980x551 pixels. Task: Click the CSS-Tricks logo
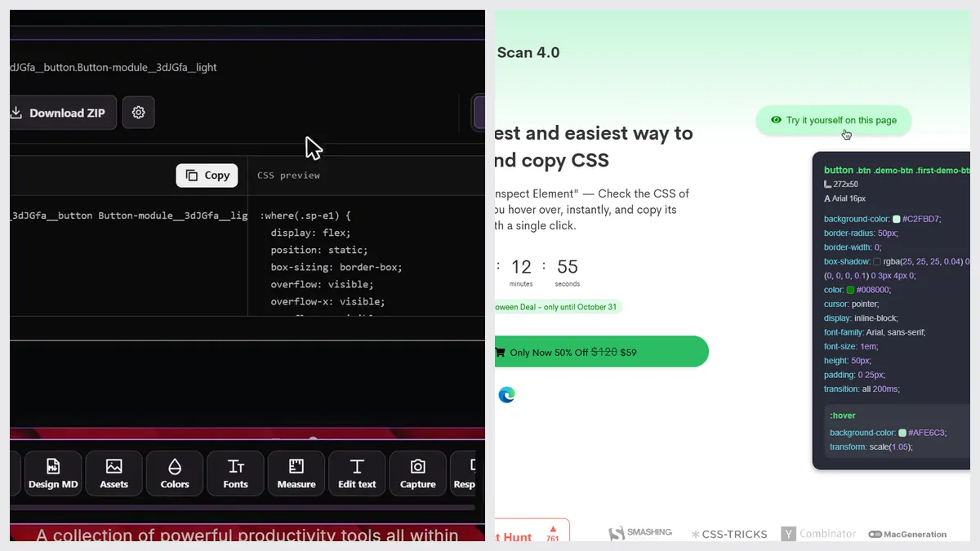click(729, 534)
